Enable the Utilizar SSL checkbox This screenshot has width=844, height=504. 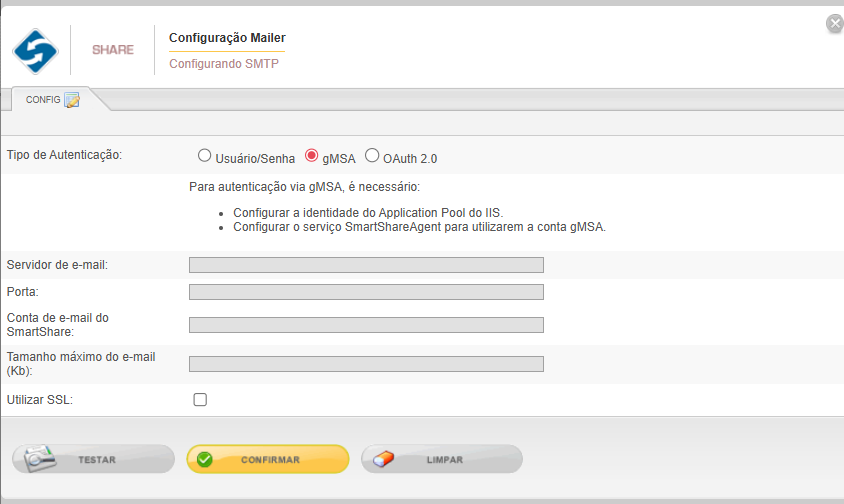click(x=200, y=400)
